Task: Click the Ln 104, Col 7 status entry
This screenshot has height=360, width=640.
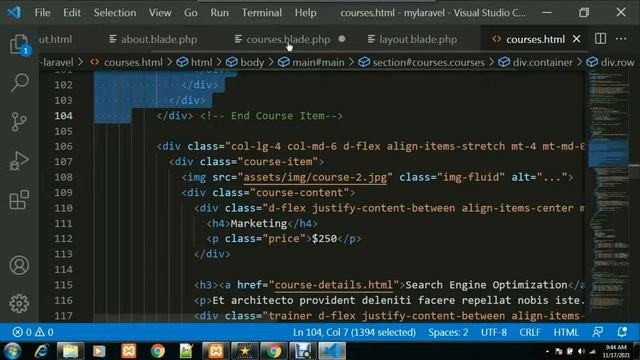Action: [x=354, y=332]
